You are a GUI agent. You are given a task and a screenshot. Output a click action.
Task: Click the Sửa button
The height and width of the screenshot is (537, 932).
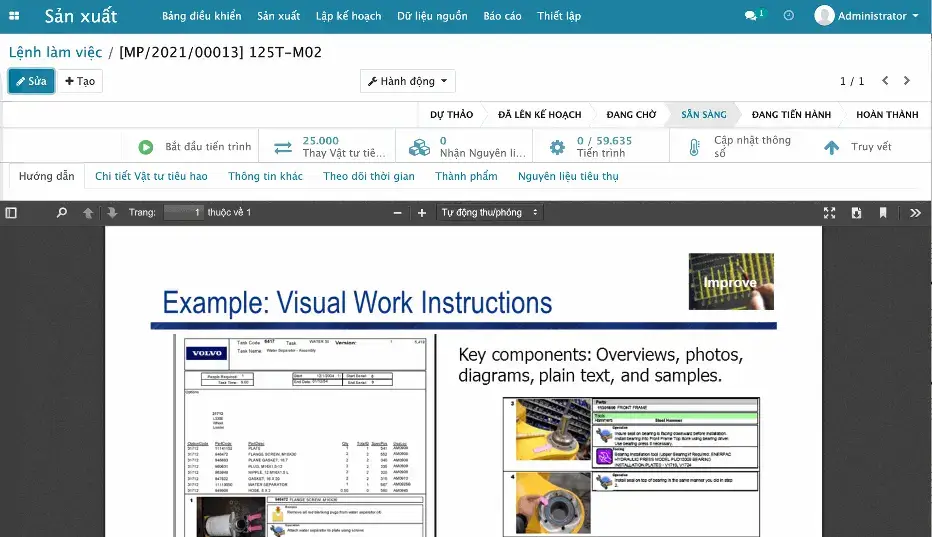[31, 81]
